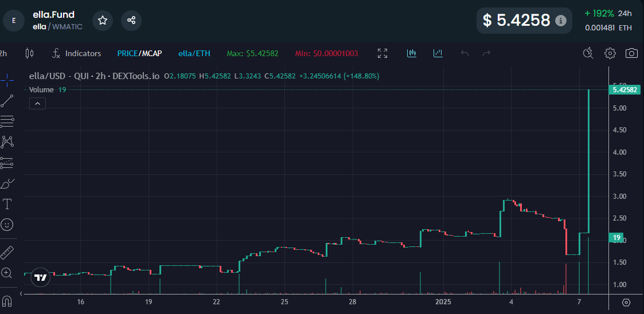The width and height of the screenshot is (644, 314).
Task: Open price scale settings at bottom right
Action: click(626, 303)
